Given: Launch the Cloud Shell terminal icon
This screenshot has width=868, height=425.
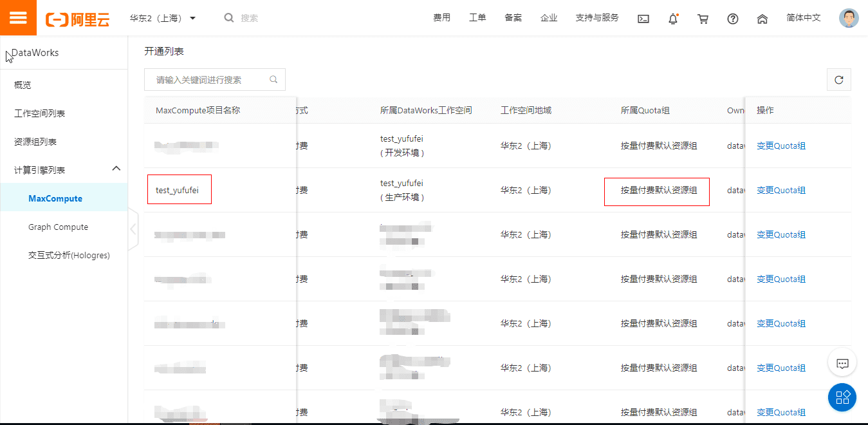Looking at the screenshot, I should [643, 19].
